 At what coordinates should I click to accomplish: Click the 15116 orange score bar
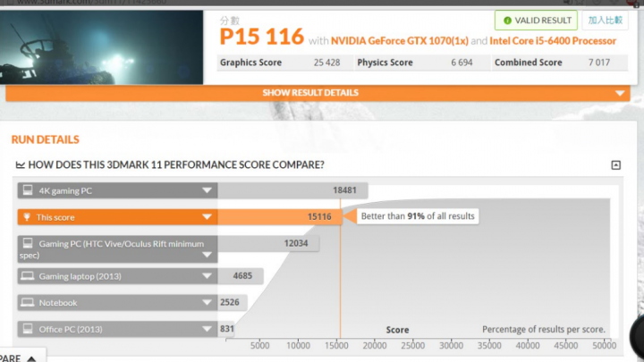(x=280, y=216)
